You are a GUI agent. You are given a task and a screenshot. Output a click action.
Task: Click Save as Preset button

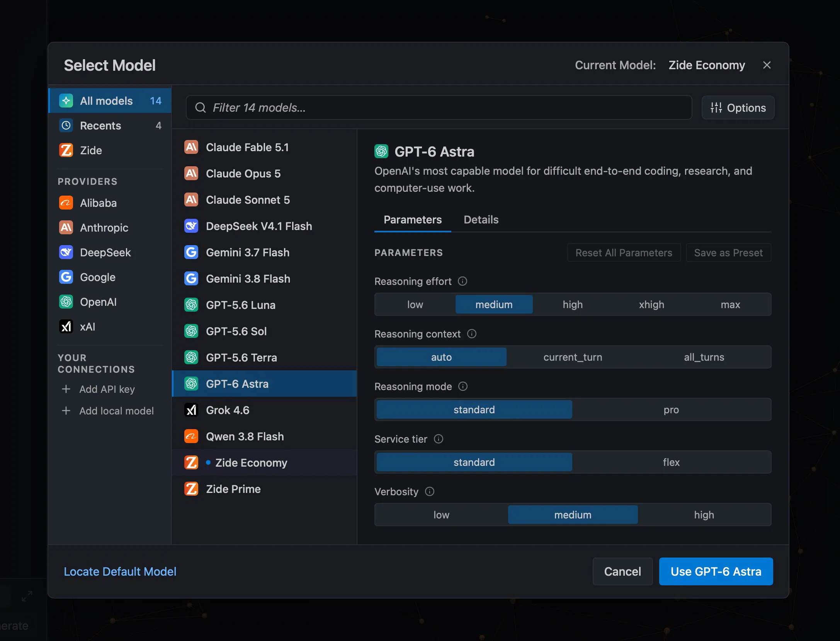728,252
